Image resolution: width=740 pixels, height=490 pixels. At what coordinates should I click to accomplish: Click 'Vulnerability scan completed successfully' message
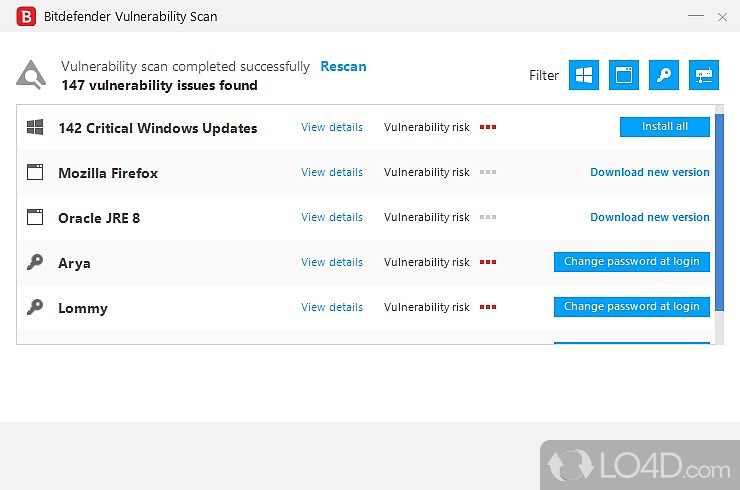coord(185,67)
